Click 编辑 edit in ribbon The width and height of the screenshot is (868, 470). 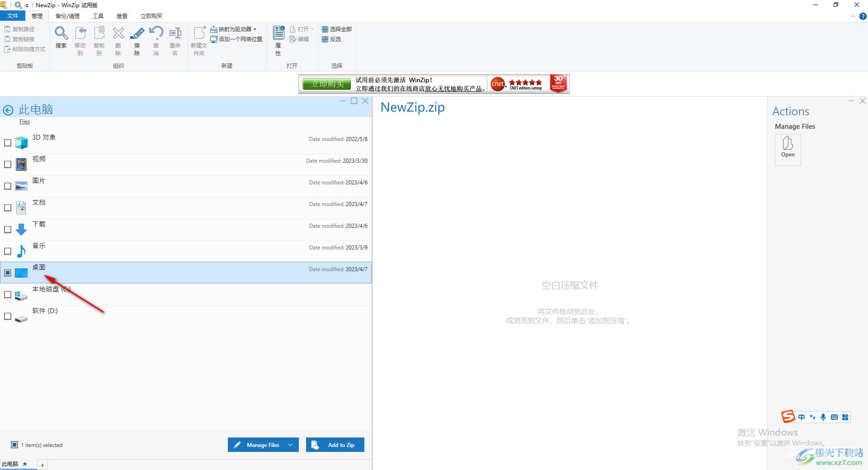(x=299, y=39)
